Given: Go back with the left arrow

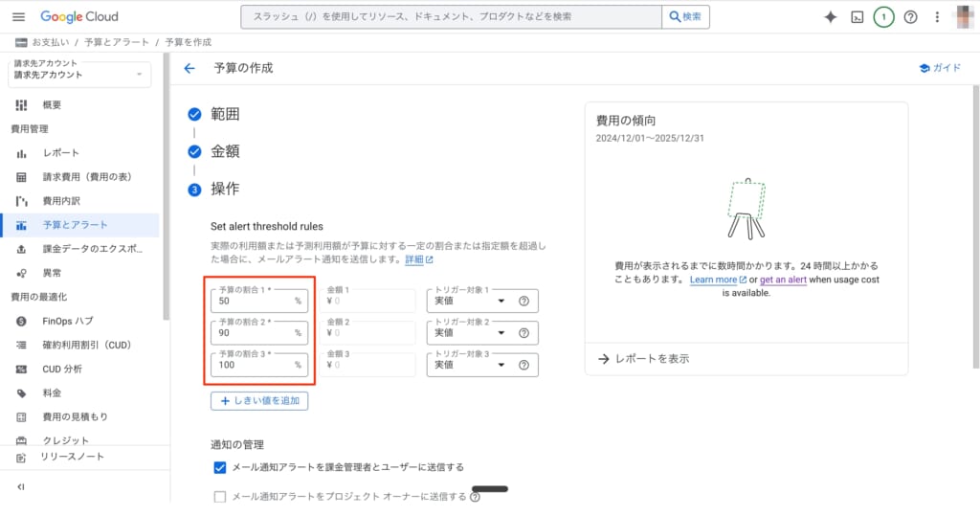Looking at the screenshot, I should click(189, 68).
